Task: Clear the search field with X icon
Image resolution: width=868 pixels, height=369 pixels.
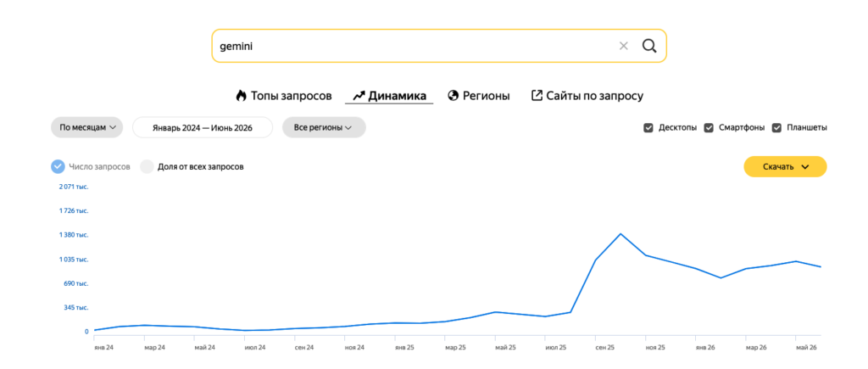Action: [623, 46]
